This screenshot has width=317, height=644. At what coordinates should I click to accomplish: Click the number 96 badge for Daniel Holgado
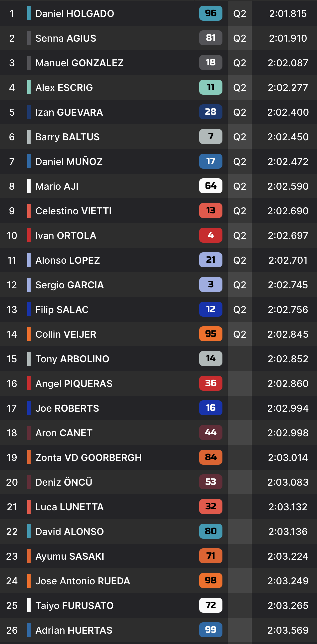[211, 13]
